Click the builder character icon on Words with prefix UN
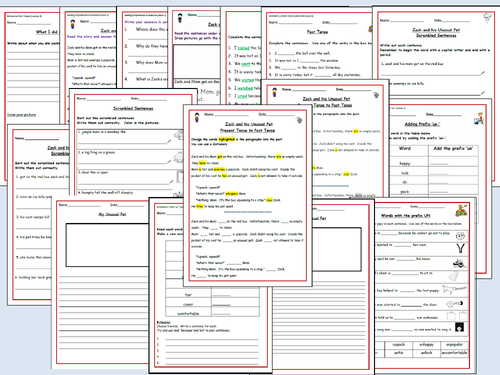 461,210
